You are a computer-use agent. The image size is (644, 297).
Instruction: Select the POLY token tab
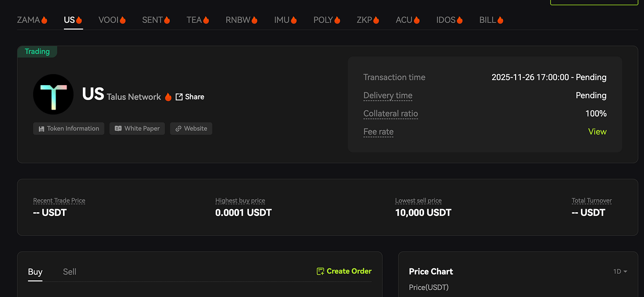tap(327, 20)
